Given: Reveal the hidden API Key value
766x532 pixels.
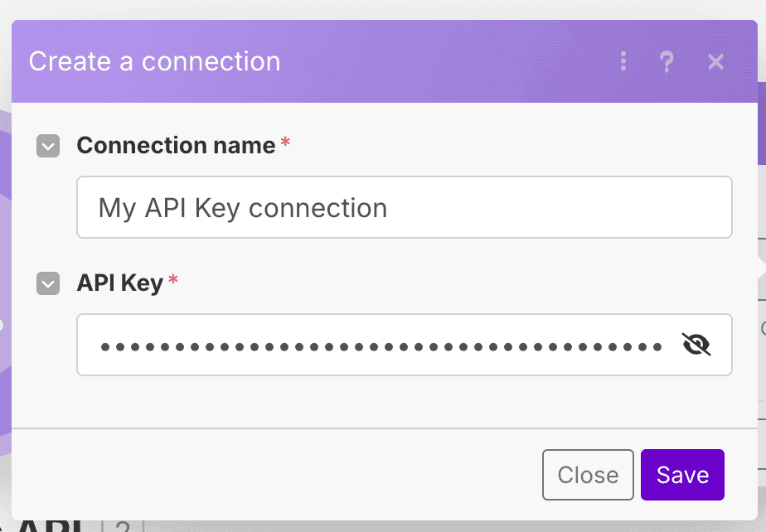Looking at the screenshot, I should [696, 344].
